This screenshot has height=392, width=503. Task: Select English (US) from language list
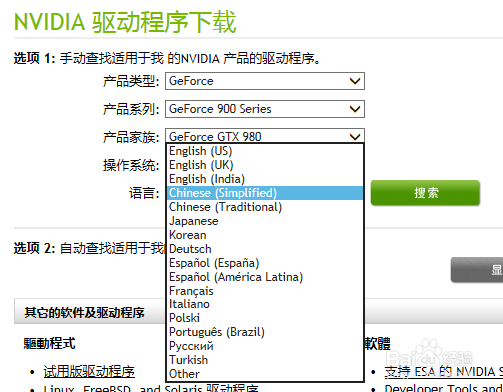[x=265, y=151]
